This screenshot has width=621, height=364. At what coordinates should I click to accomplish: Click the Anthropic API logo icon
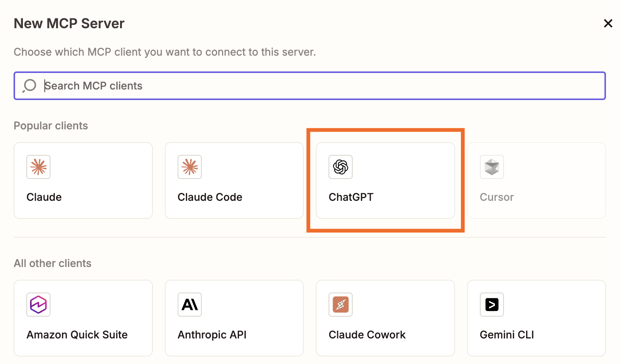[x=190, y=305]
